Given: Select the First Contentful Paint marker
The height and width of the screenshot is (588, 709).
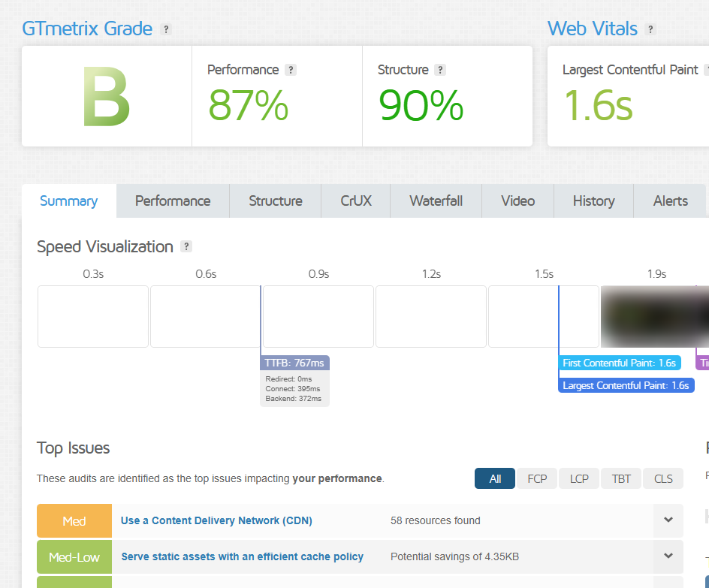Looking at the screenshot, I should (x=620, y=363).
